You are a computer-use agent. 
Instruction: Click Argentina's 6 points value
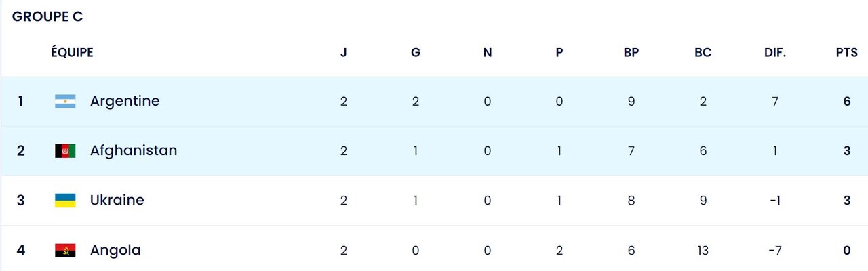click(x=847, y=102)
